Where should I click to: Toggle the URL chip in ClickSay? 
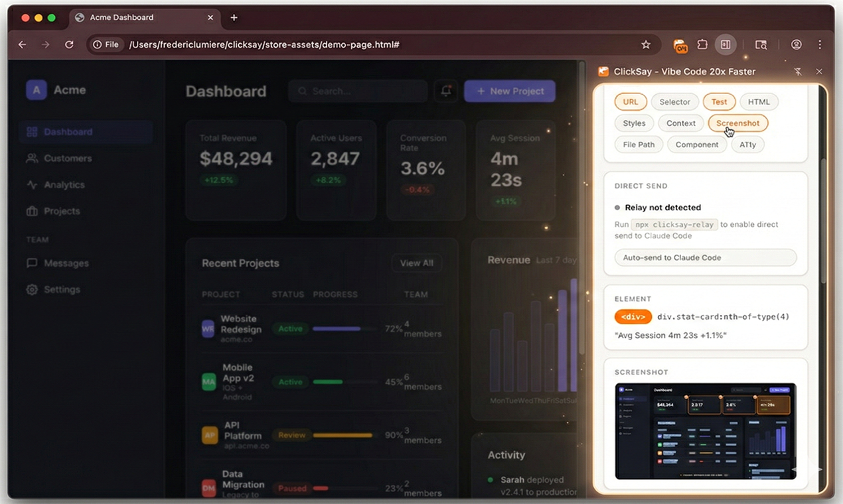pos(631,102)
